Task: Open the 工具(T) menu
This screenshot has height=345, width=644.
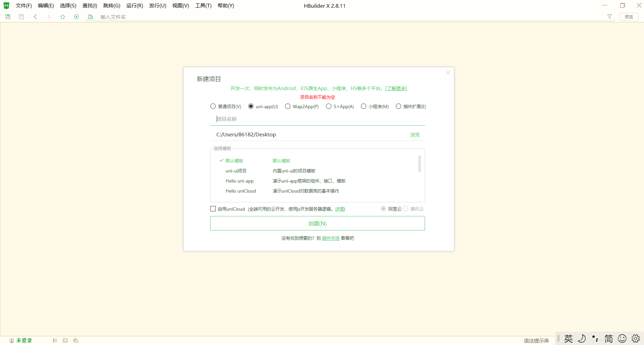Action: 203,5
